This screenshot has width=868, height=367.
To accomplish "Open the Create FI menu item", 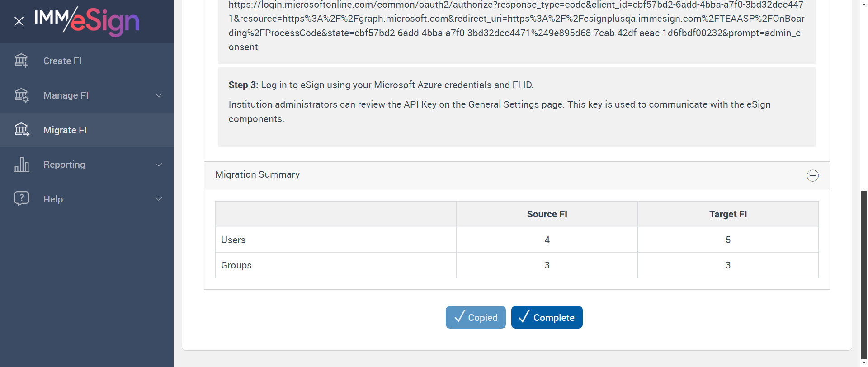I will [x=62, y=61].
